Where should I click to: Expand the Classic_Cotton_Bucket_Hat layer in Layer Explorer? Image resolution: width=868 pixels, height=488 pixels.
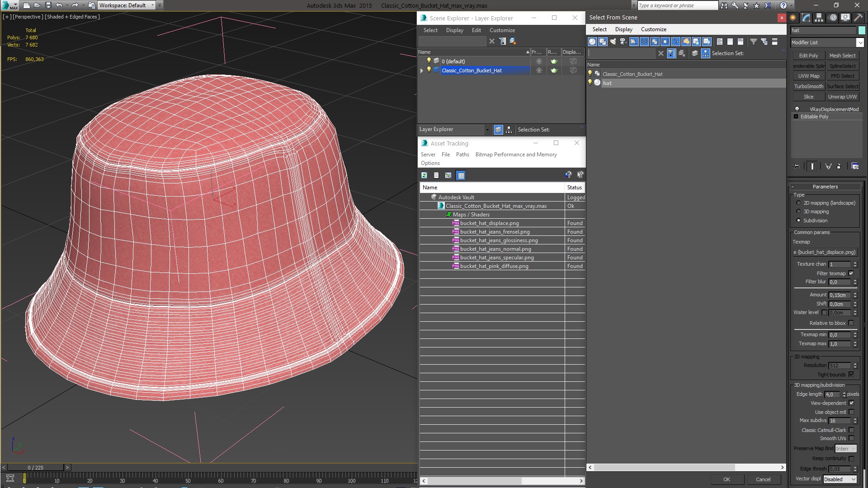(422, 70)
